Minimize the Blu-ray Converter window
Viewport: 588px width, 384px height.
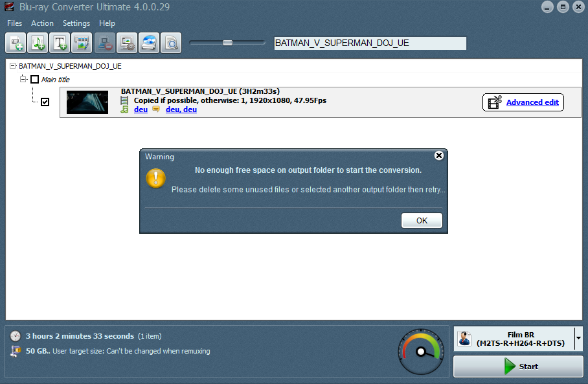coord(547,6)
